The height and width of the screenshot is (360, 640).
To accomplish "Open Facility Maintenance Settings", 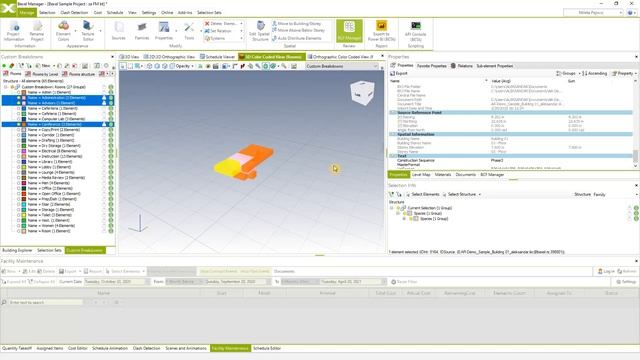I will 626,282.
